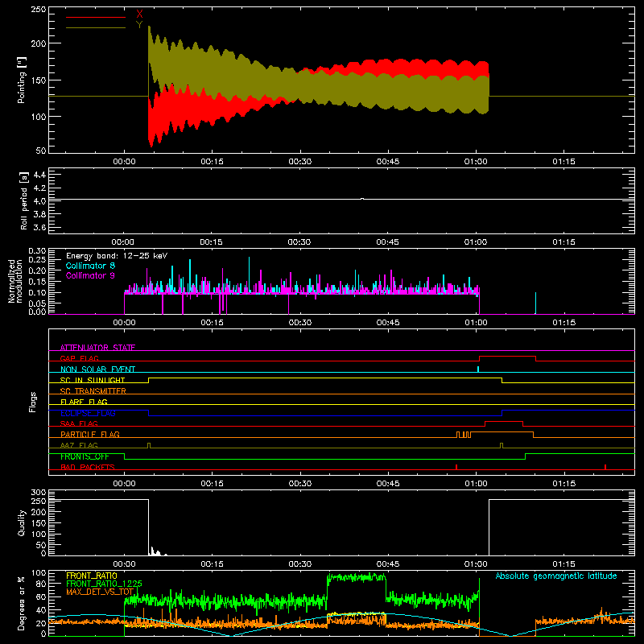Click the "Normalized modulation" axis title
This screenshot has width=644, height=644.
[x=15, y=281]
